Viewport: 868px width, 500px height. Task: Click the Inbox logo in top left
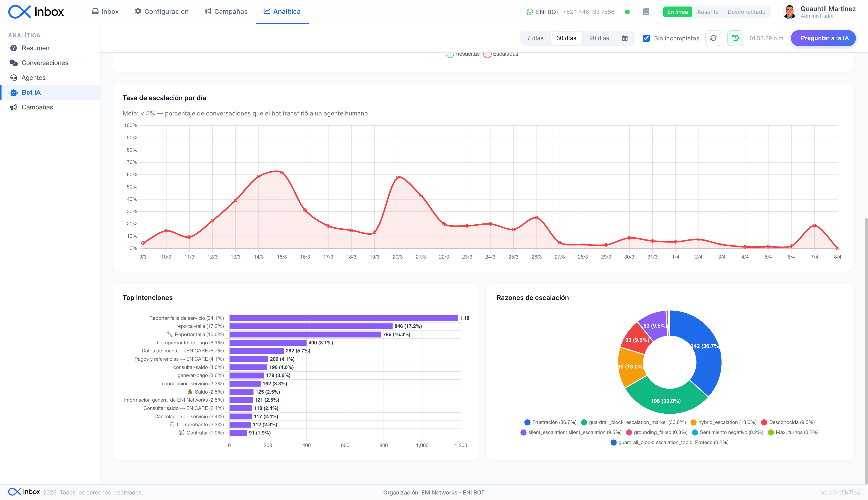(36, 12)
